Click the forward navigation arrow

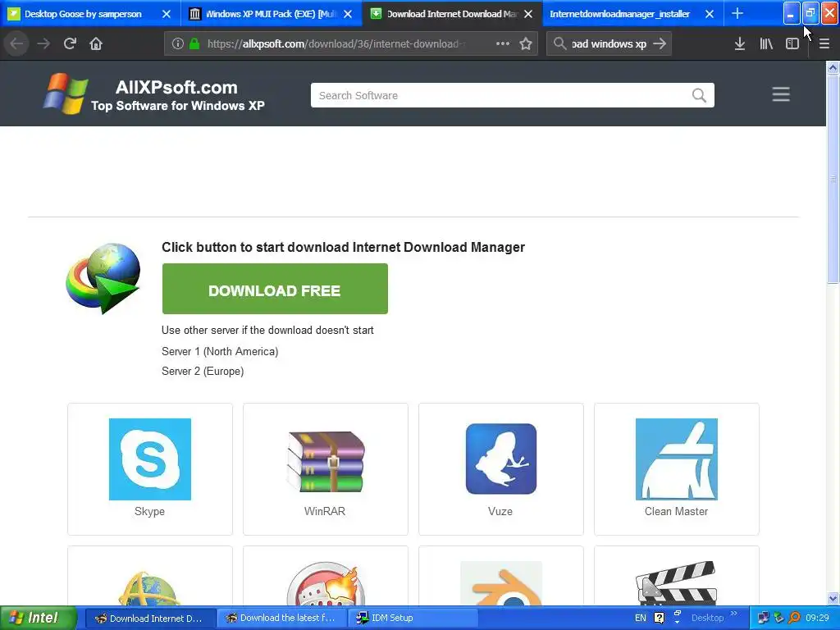(x=43, y=43)
